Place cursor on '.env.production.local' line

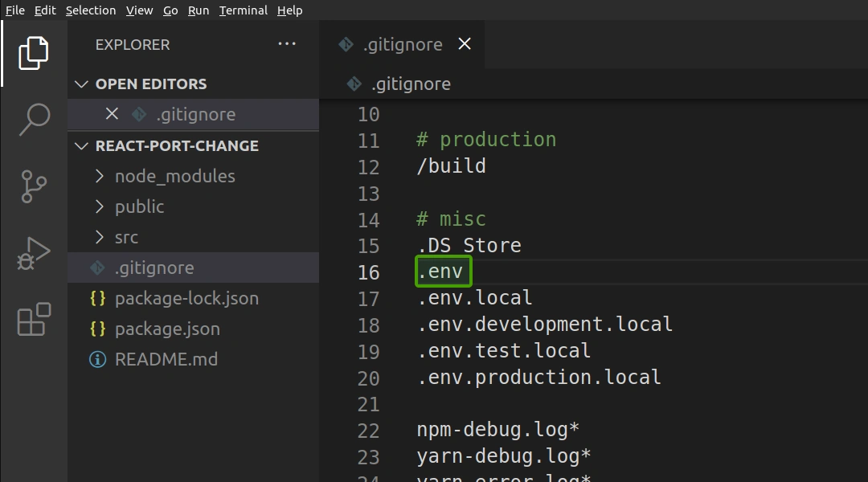(x=538, y=378)
